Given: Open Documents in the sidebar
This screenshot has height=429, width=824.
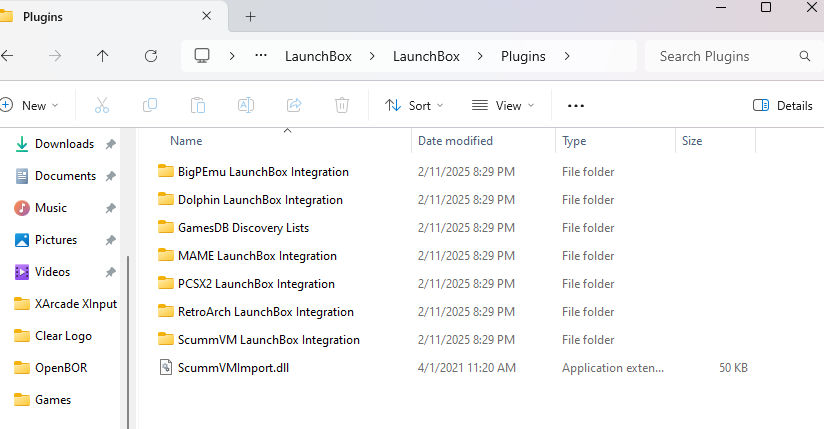Looking at the screenshot, I should click(65, 176).
